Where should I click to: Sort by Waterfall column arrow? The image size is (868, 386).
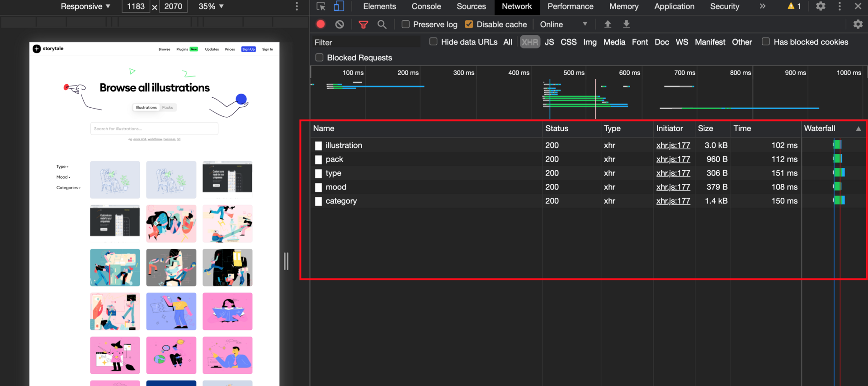(x=858, y=129)
